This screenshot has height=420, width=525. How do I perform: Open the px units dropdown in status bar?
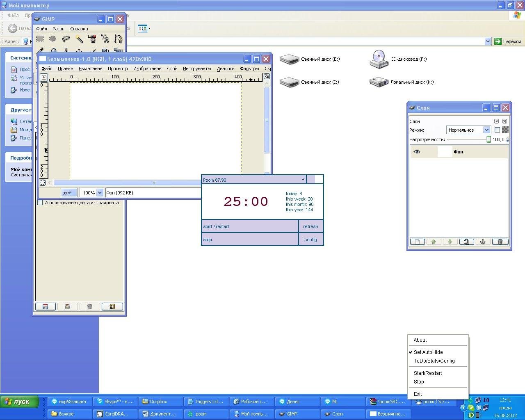pos(68,193)
